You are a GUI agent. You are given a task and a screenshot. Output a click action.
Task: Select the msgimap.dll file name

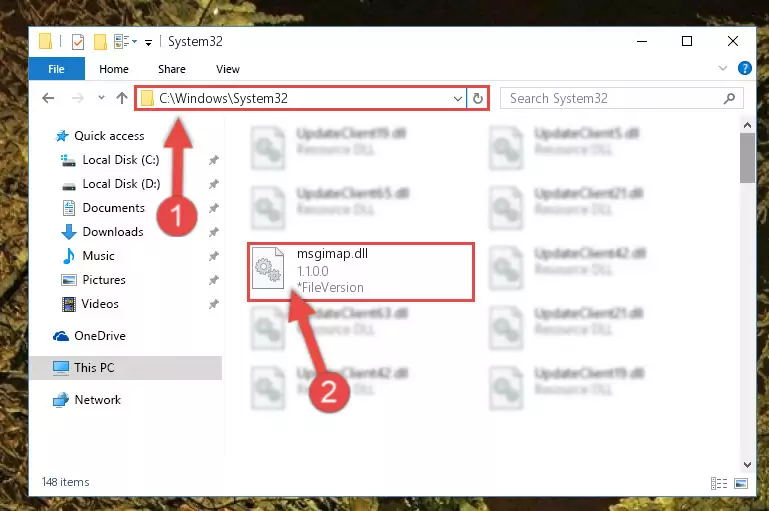(x=332, y=254)
